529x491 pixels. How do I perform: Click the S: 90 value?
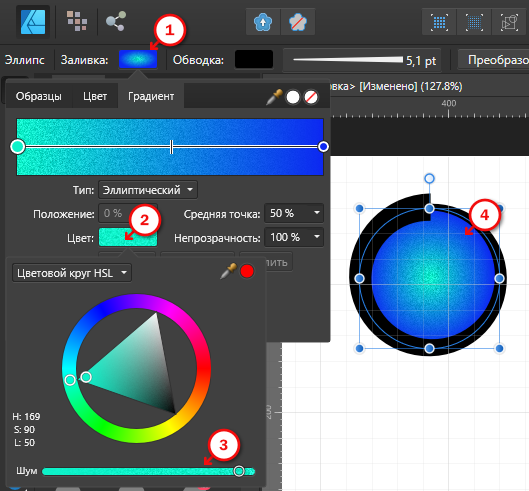pyautogui.click(x=25, y=430)
